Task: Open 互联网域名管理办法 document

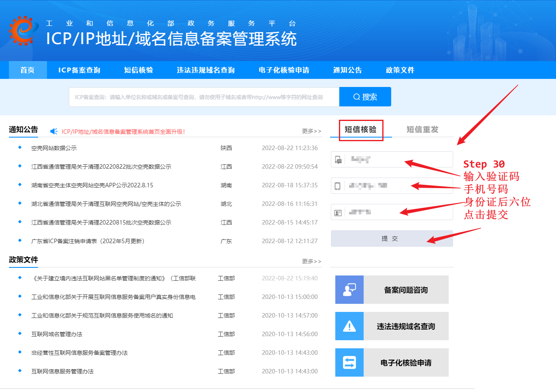Action: point(57,334)
